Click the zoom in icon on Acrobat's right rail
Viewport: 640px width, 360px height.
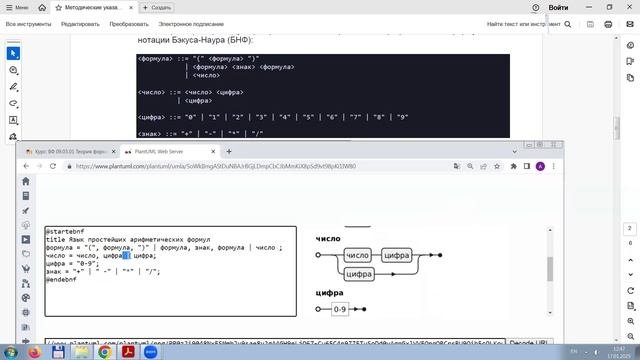point(630,322)
